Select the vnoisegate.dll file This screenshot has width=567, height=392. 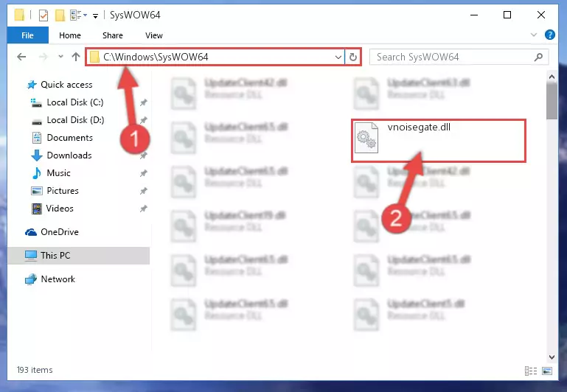[x=438, y=141]
